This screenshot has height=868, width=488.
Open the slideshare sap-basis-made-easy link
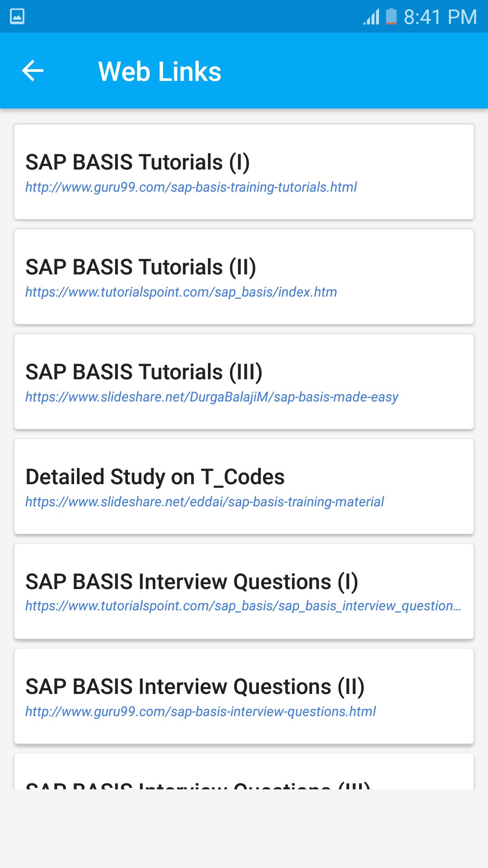[211, 397]
